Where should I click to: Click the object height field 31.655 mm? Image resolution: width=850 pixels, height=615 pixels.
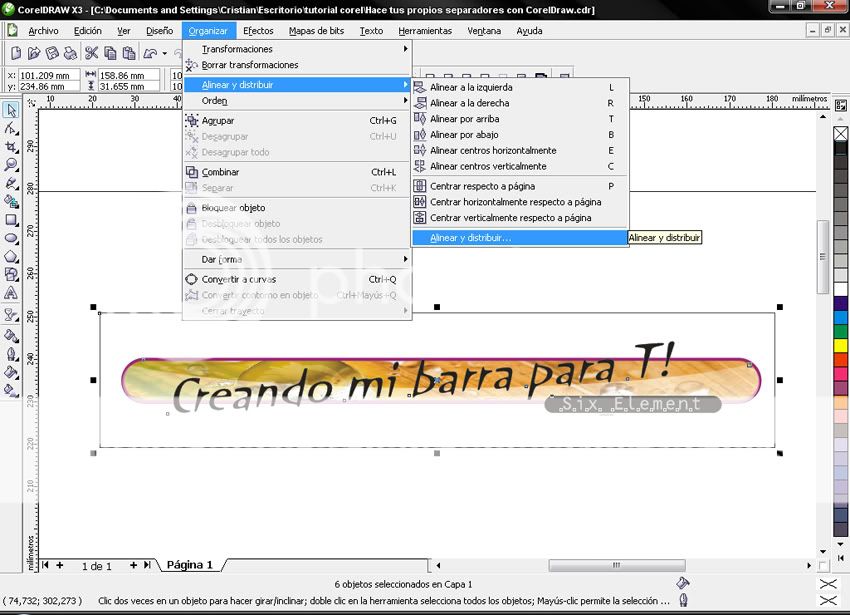[129, 86]
